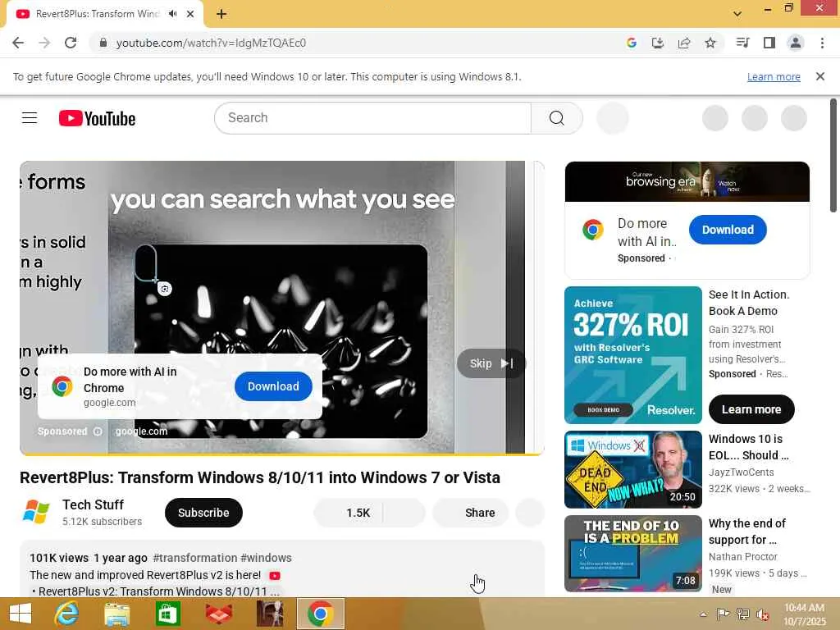Image resolution: width=840 pixels, height=630 pixels.
Task: Click the browser forward arrow
Action: (44, 43)
